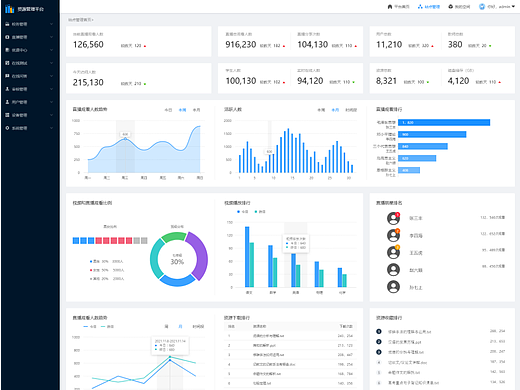520x390 pixels.
Task: Click the rank 3 circle in the favorites list
Action: click(379, 352)
